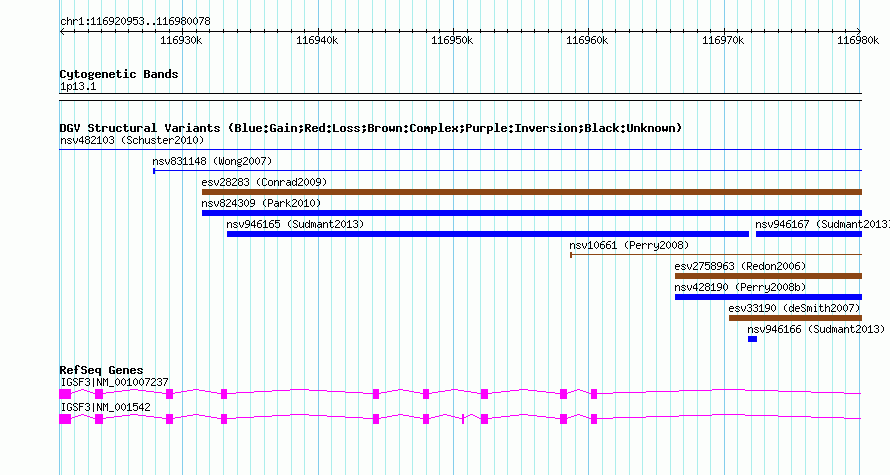
Task: Click the 116940k ruler tick label
Action: click(317, 40)
